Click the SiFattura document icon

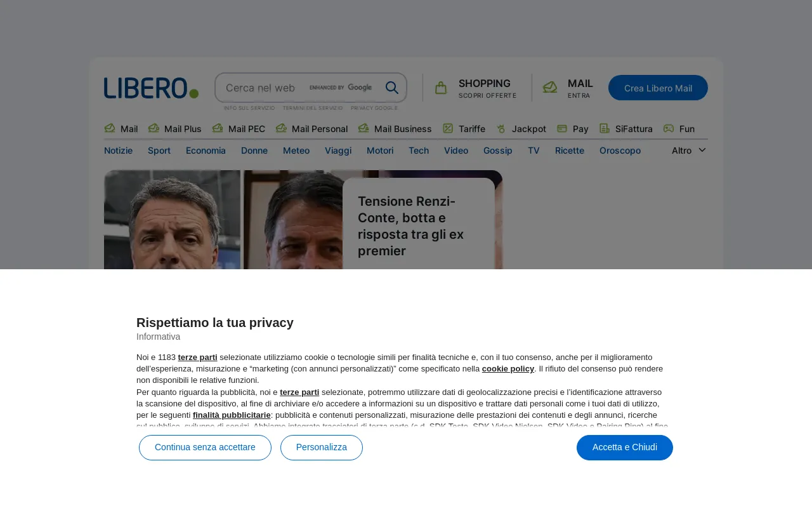click(x=605, y=128)
